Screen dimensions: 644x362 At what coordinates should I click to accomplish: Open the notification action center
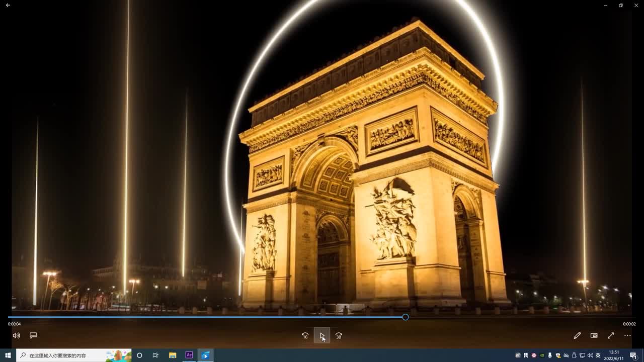click(x=633, y=355)
